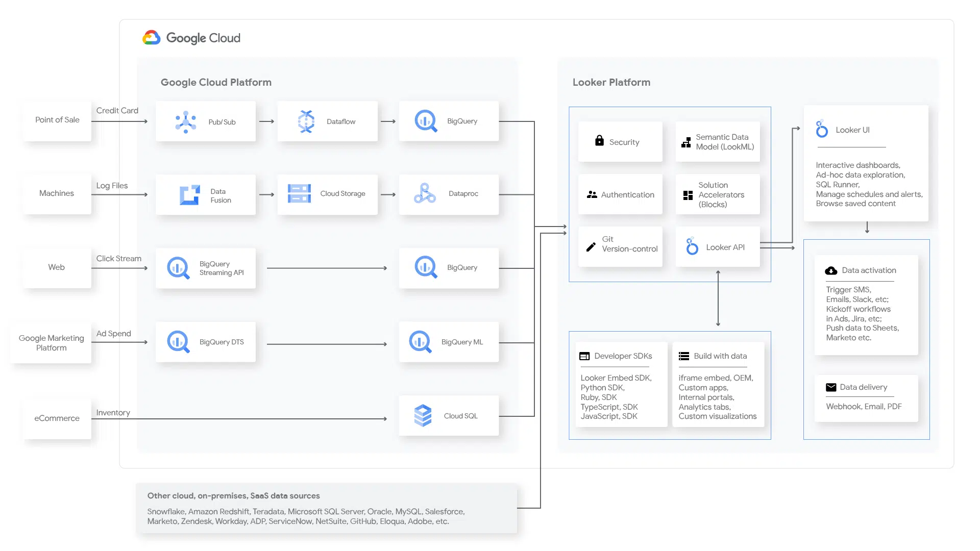Click the Cloud SQL icon
Screen dimensions: 980x551
pos(423,416)
